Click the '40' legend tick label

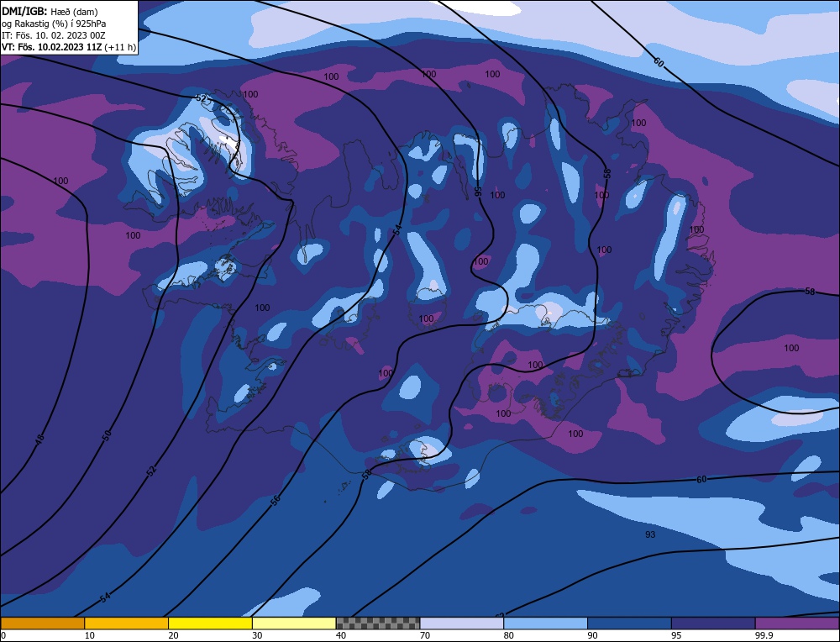341,635
